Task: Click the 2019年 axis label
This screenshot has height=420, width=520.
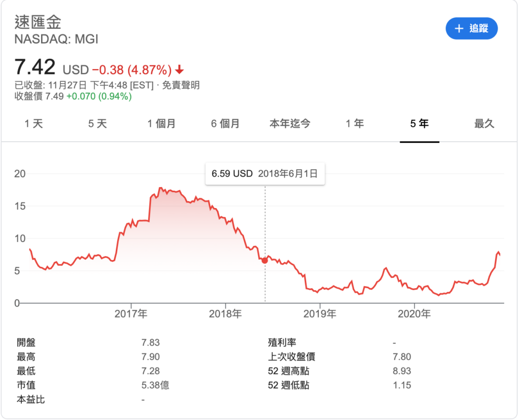Action: pyautogui.click(x=320, y=313)
